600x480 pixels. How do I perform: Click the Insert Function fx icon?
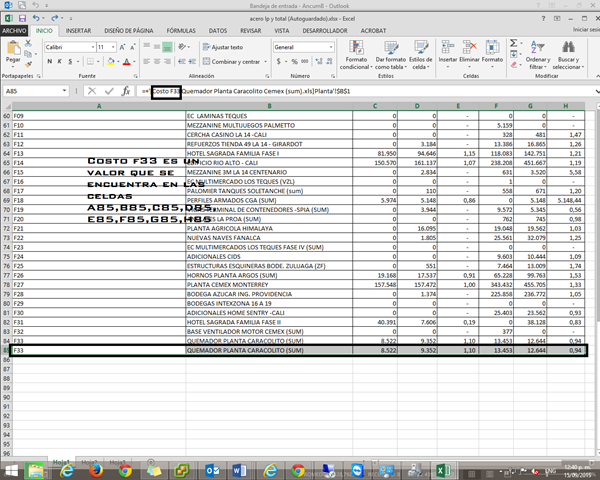point(126,91)
